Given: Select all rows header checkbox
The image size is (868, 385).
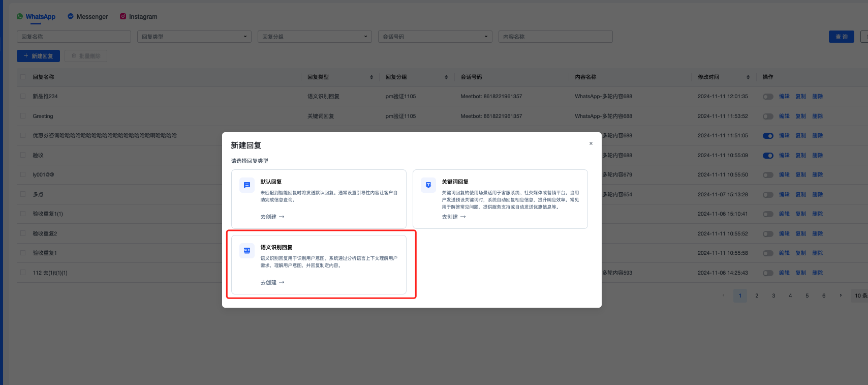Looking at the screenshot, I should point(23,77).
